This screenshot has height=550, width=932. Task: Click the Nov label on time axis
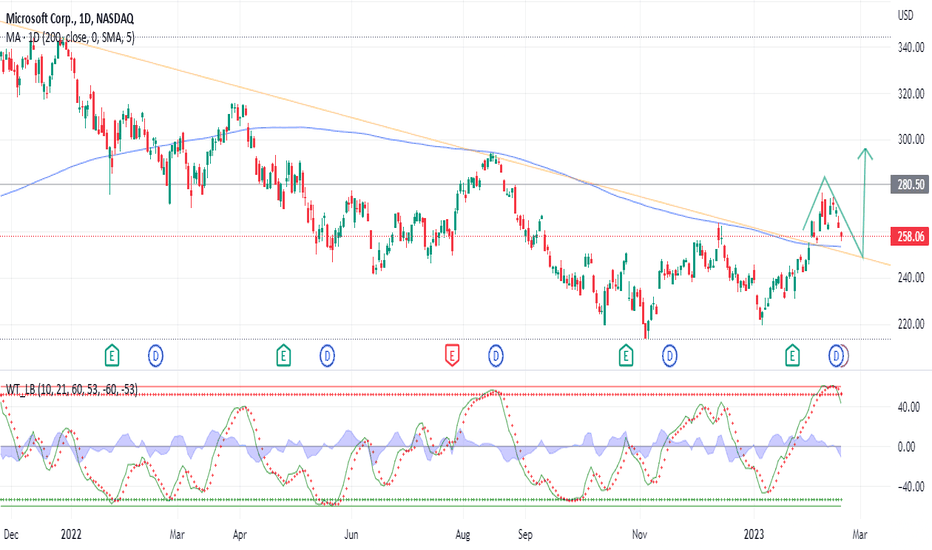(640, 534)
